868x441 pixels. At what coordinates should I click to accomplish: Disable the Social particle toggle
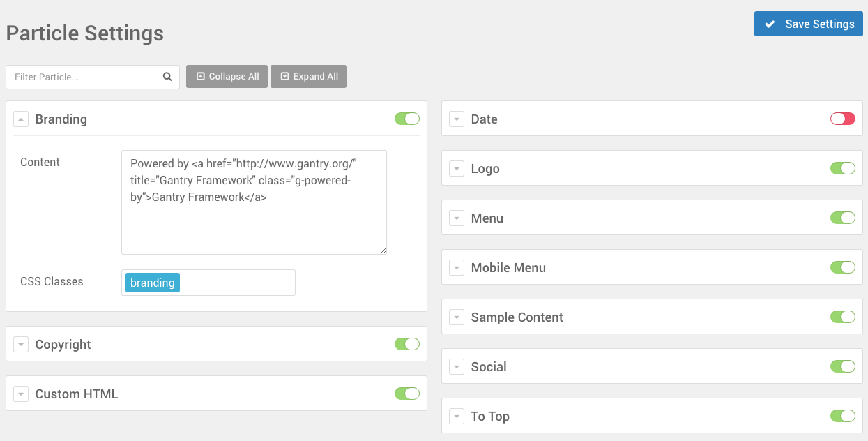(842, 366)
